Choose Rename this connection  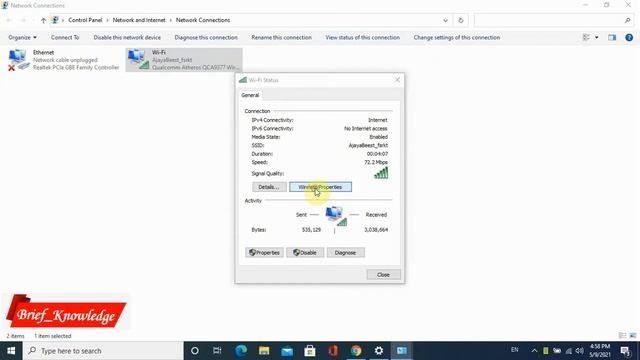282,38
